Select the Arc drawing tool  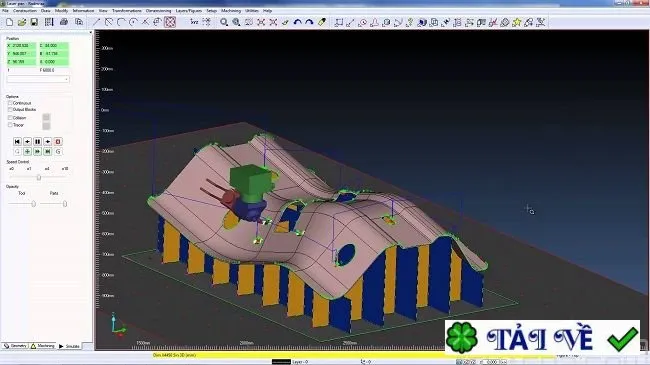[x=121, y=22]
